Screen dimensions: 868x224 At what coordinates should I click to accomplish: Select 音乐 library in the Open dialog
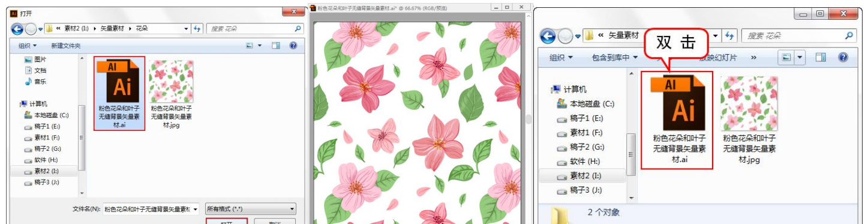click(35, 81)
